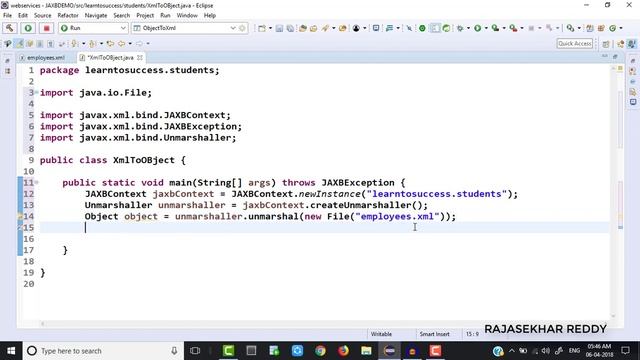Click the hammer Build icon

[10, 28]
